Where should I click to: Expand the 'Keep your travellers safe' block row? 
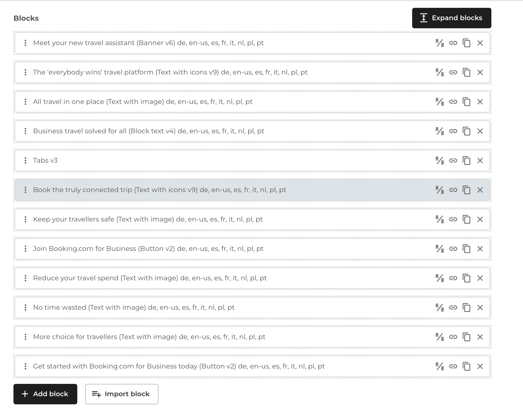pyautogui.click(x=148, y=220)
